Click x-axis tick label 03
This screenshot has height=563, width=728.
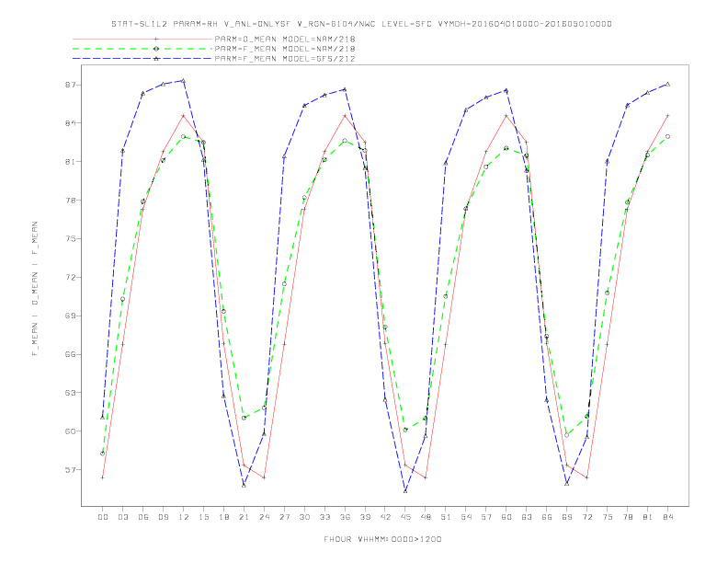122,517
